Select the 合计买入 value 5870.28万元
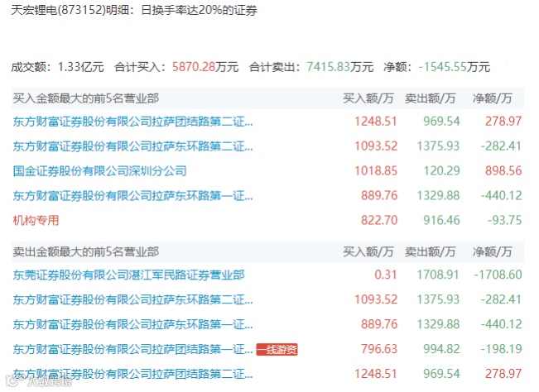The width and height of the screenshot is (539, 392). click(205, 67)
